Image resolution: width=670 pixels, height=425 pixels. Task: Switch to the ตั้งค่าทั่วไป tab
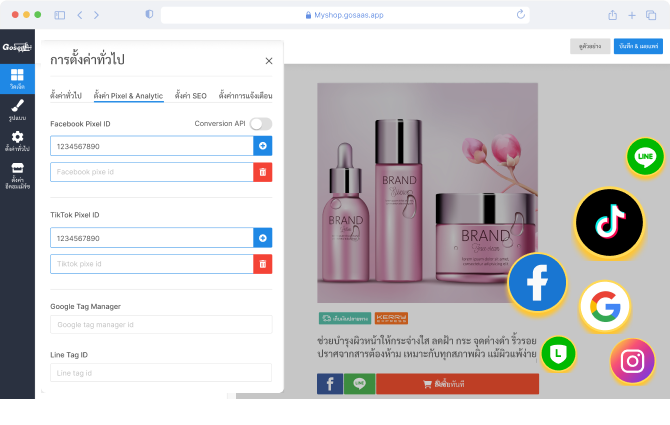tap(66, 95)
